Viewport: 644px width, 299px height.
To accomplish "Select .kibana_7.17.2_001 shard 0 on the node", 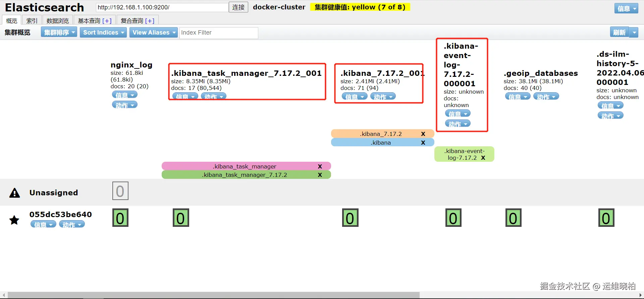I will click(350, 218).
